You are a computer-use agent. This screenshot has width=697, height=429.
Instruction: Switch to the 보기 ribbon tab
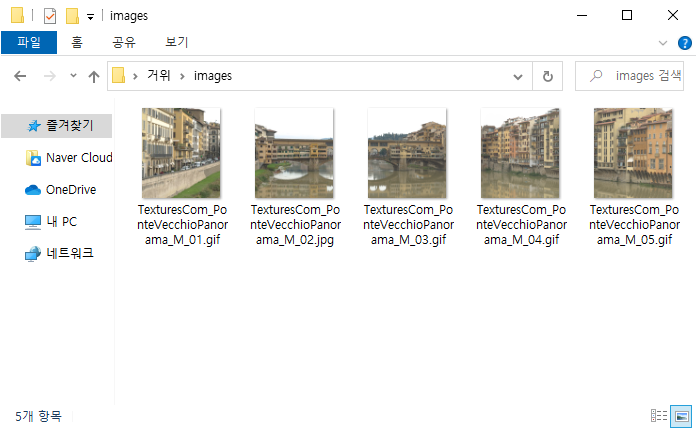[177, 42]
